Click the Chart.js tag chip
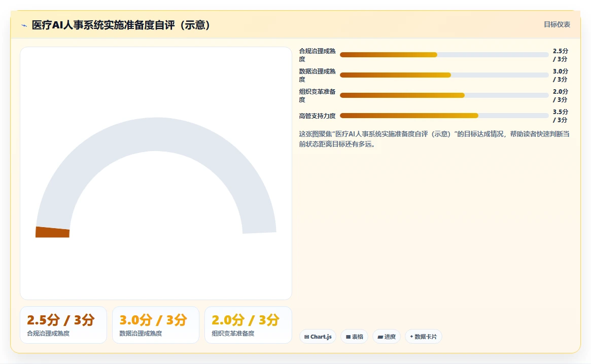Viewport: 591px width, 364px height. [x=318, y=337]
